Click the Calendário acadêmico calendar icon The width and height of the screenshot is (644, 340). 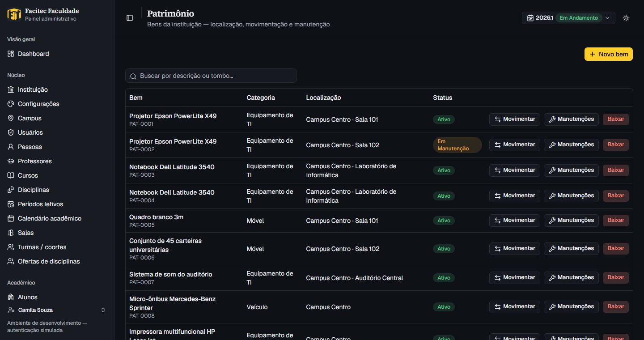(11, 218)
